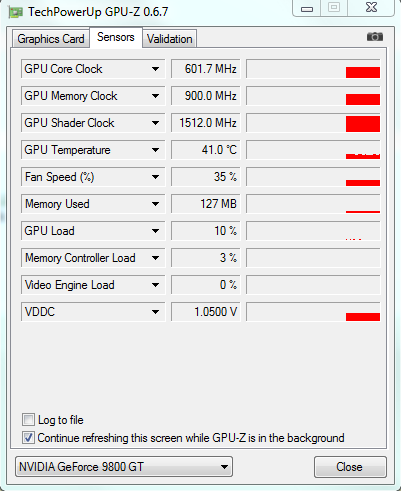The image size is (401, 491).
Task: Click the GPU Memory Clock history graph
Action: (313, 96)
